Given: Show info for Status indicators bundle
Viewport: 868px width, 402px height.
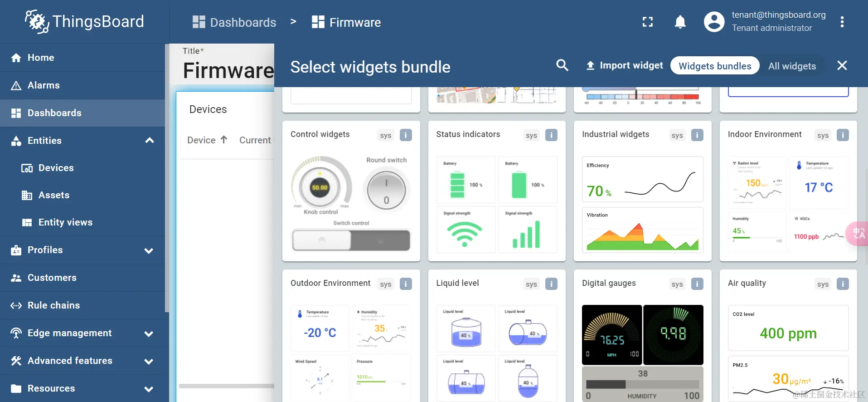Looking at the screenshot, I should coord(551,135).
